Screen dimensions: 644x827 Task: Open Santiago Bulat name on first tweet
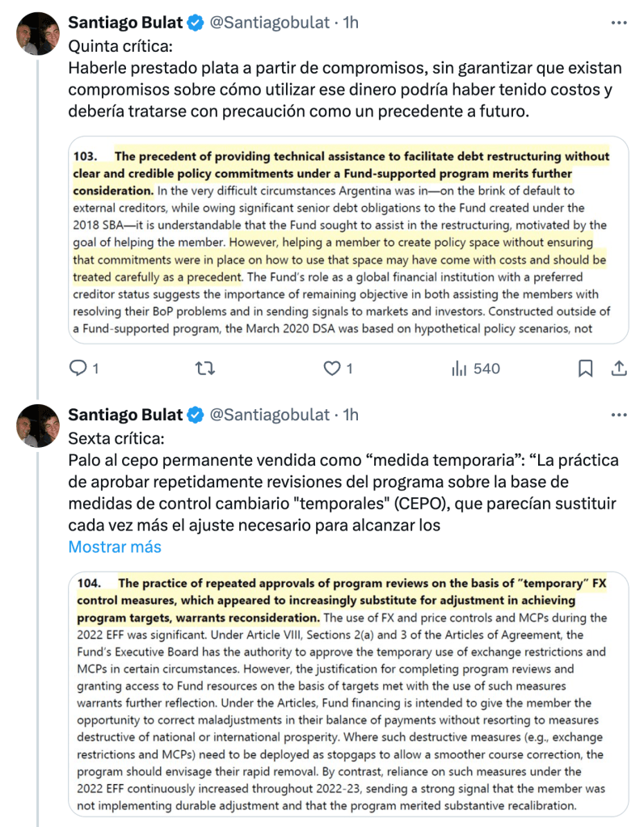point(125,23)
